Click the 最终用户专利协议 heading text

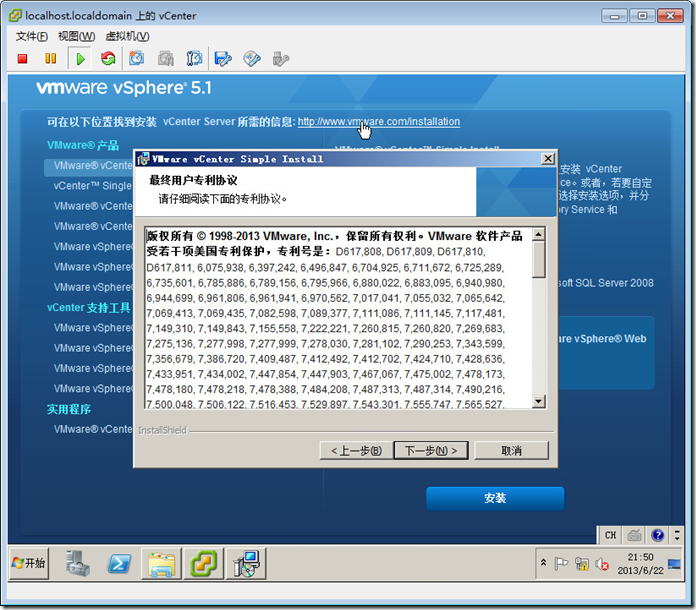193,180
